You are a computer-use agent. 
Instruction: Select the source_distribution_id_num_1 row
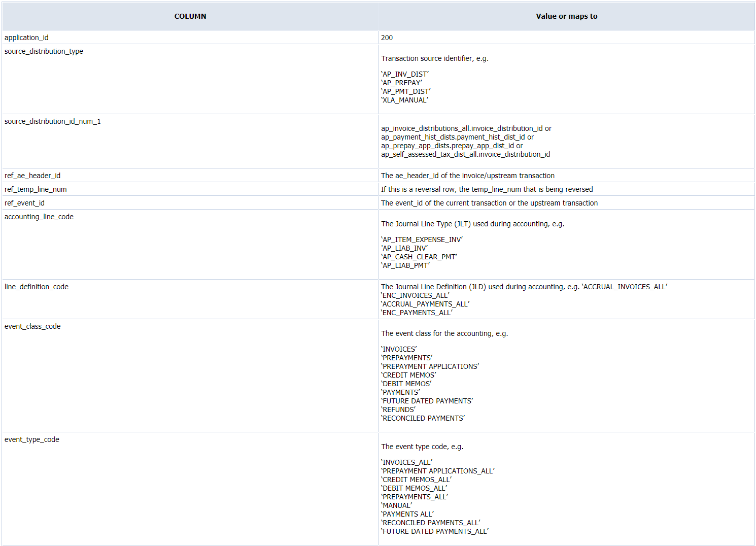52,121
